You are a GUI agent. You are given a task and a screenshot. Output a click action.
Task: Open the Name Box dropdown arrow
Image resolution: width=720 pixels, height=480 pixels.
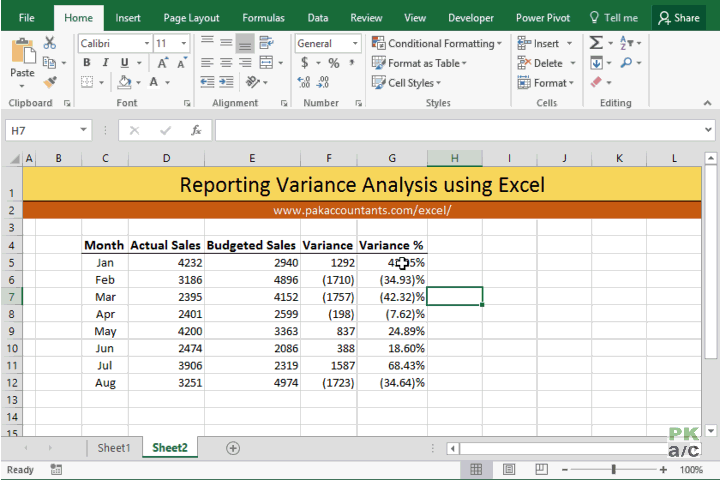click(x=83, y=130)
